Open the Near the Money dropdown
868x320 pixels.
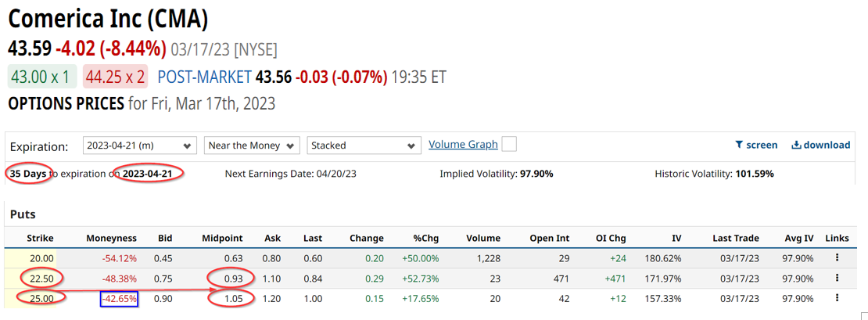(x=252, y=146)
